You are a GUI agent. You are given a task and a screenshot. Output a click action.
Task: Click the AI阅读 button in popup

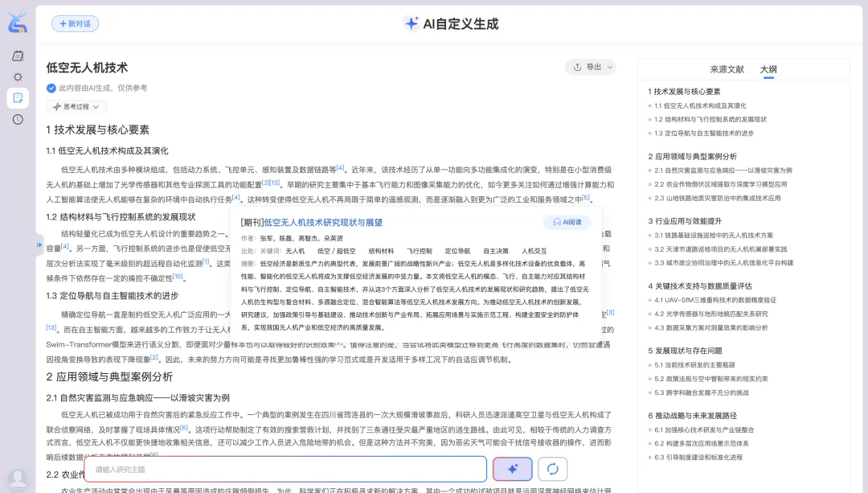click(x=567, y=223)
